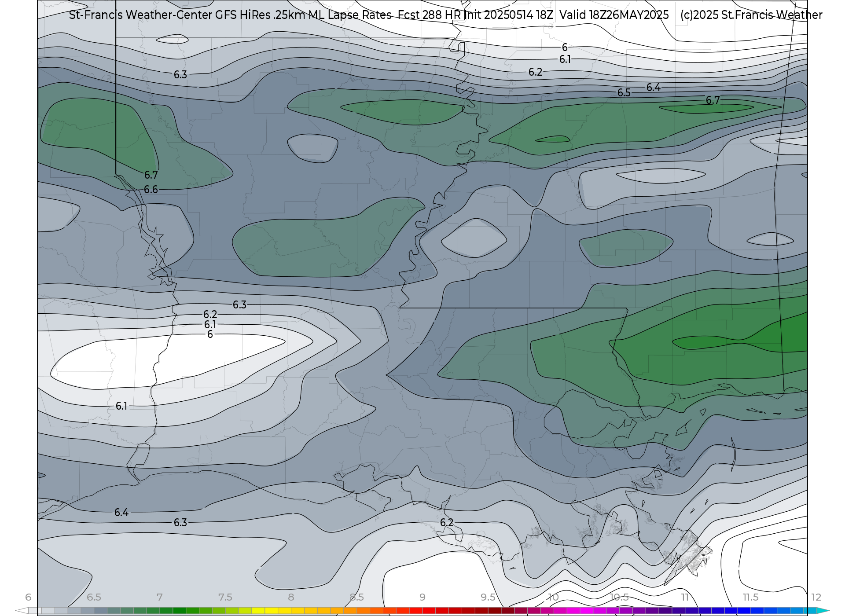Click the left white arrow end of colorbar
Viewport: 845px width, 616px height.
tap(22, 611)
